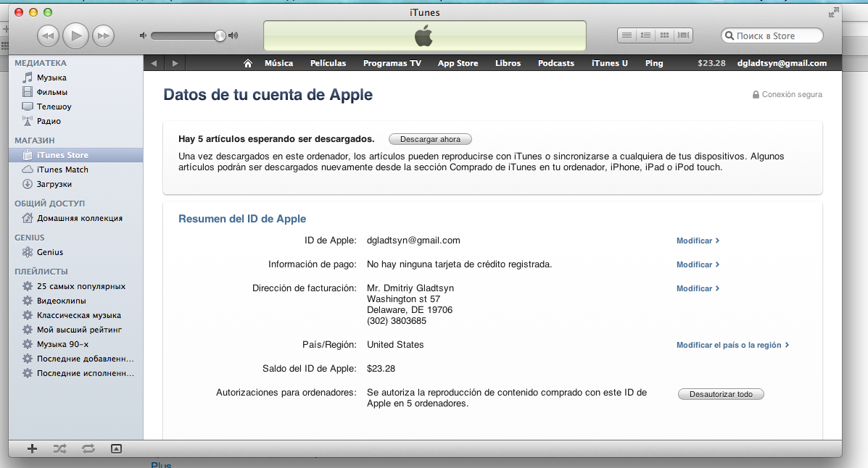Image resolution: width=868 pixels, height=468 pixels.
Task: Open the Programas TV tab
Action: pos(392,63)
